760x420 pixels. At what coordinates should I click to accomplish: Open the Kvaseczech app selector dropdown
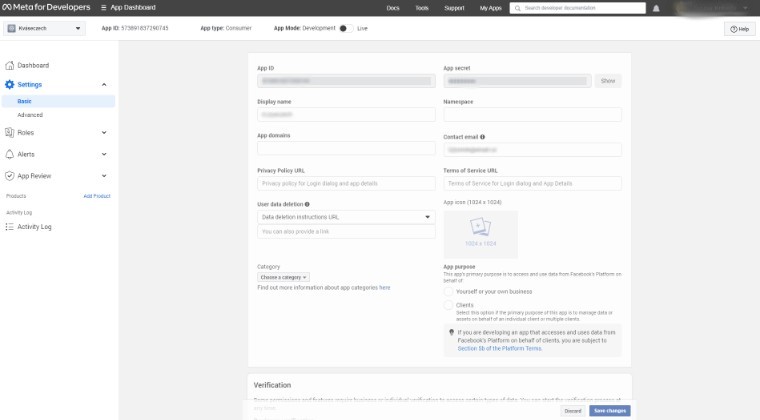pos(45,29)
